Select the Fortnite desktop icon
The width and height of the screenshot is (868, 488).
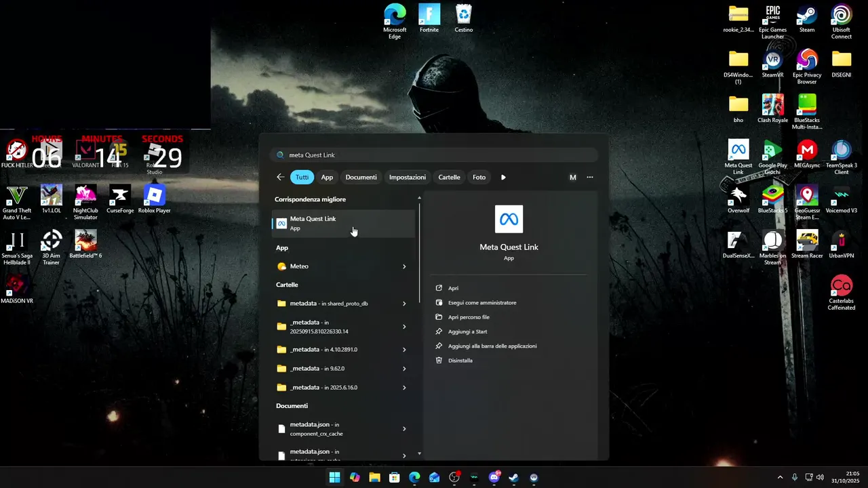pyautogui.click(x=429, y=18)
